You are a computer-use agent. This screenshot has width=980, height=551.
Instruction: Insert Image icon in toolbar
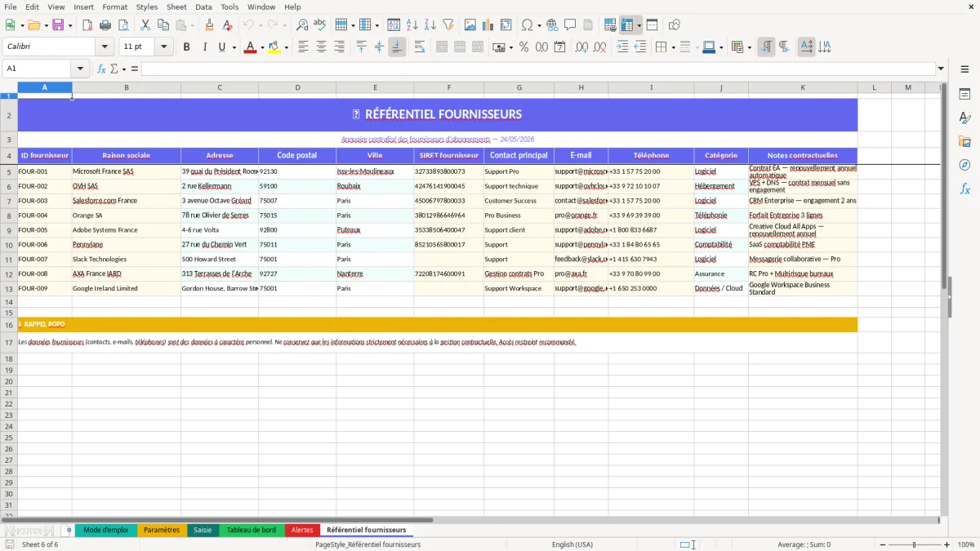point(470,25)
